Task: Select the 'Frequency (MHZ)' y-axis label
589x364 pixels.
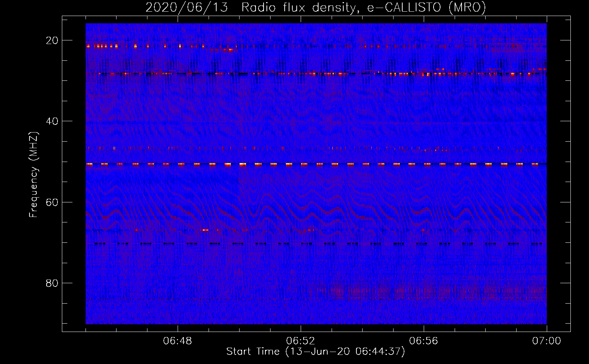Action: pyautogui.click(x=33, y=175)
